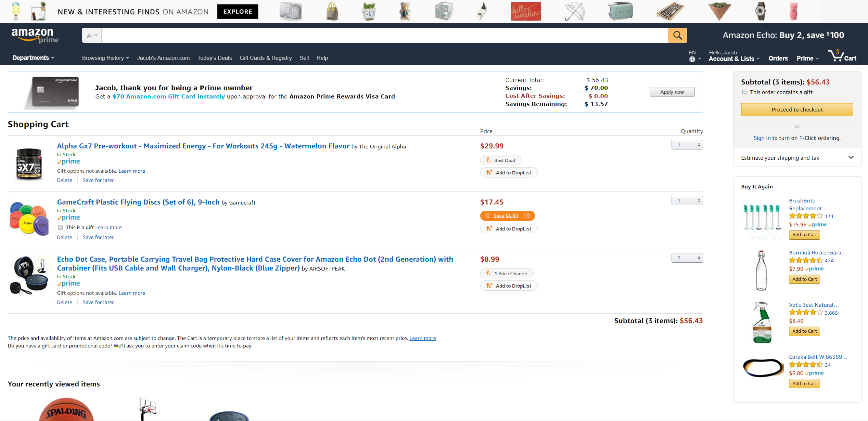Click Apply now for Prime Visa card
Viewport: 868px width, 421px height.
coord(672,92)
